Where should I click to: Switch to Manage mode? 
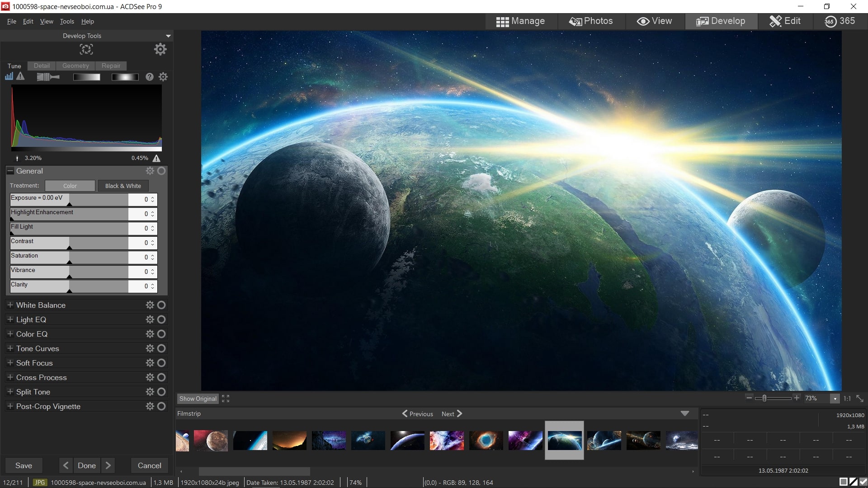coord(520,21)
